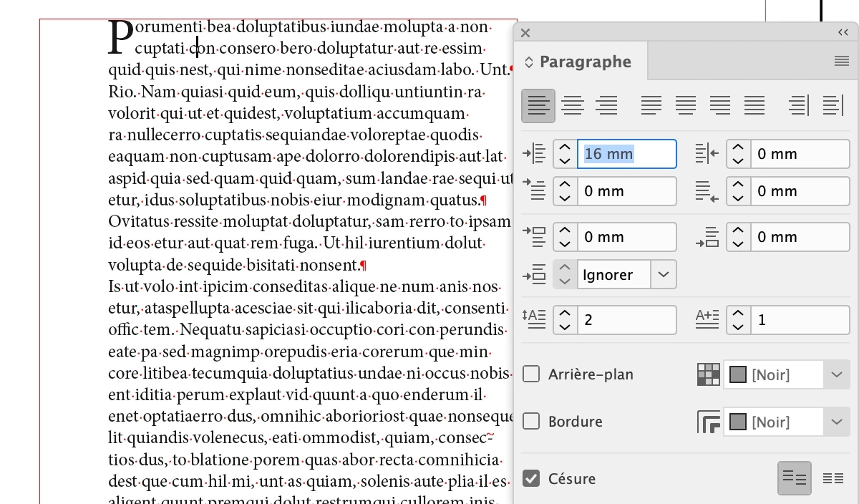This screenshot has height=504, width=859.
Task: Select do not align to baseline grid
Action: click(x=795, y=478)
